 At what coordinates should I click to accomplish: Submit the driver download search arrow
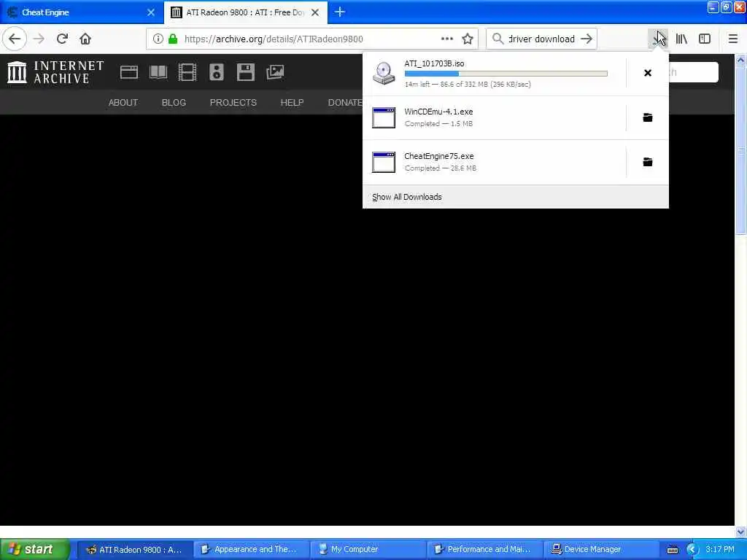[x=587, y=39]
